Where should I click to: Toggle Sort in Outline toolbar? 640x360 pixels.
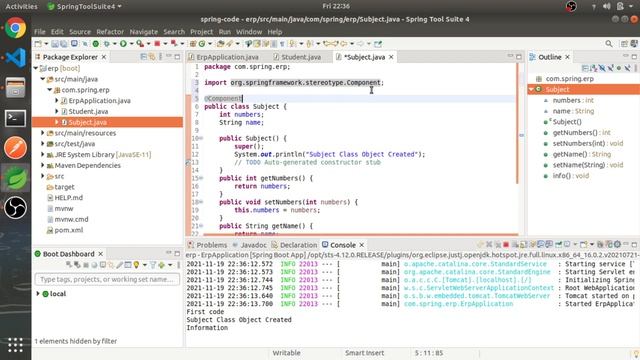[593, 68]
